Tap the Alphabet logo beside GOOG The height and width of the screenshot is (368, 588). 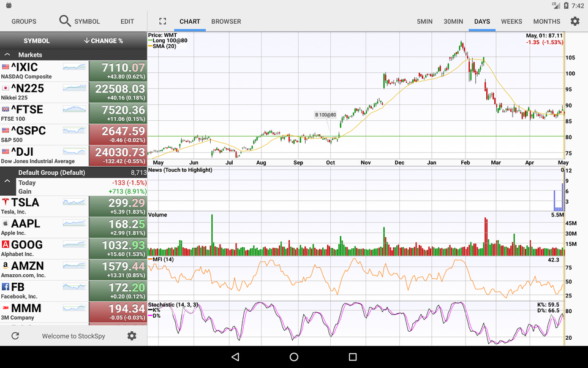tap(7, 245)
